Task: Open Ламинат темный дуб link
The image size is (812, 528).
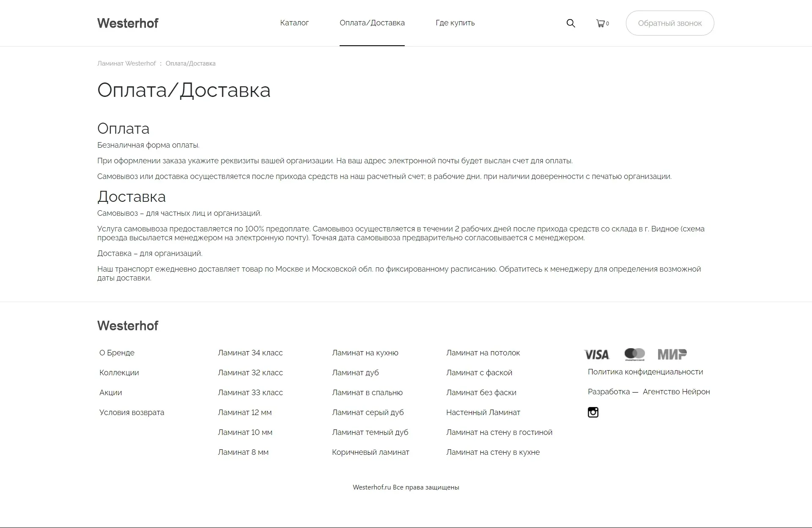Action: click(x=370, y=432)
